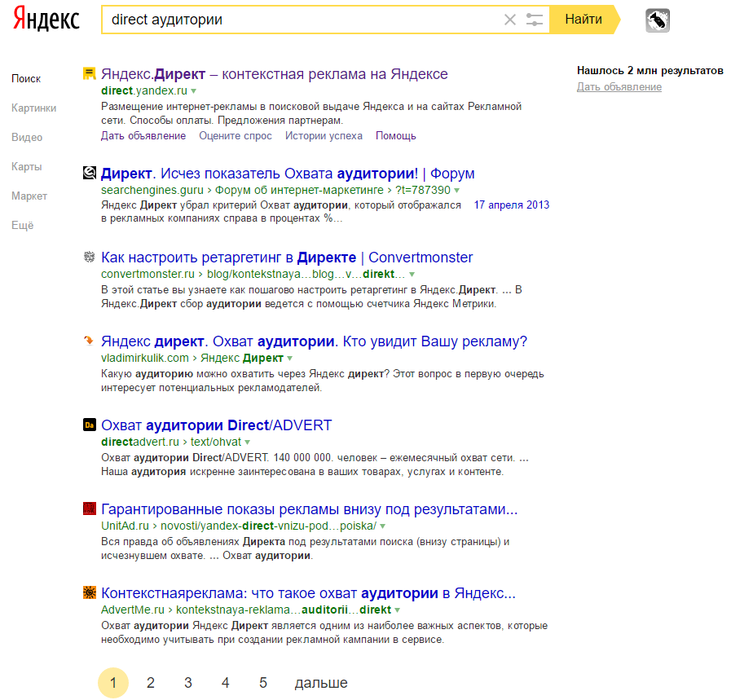The image size is (731, 700).
Task: Switch to Видео search
Action: pyautogui.click(x=27, y=137)
